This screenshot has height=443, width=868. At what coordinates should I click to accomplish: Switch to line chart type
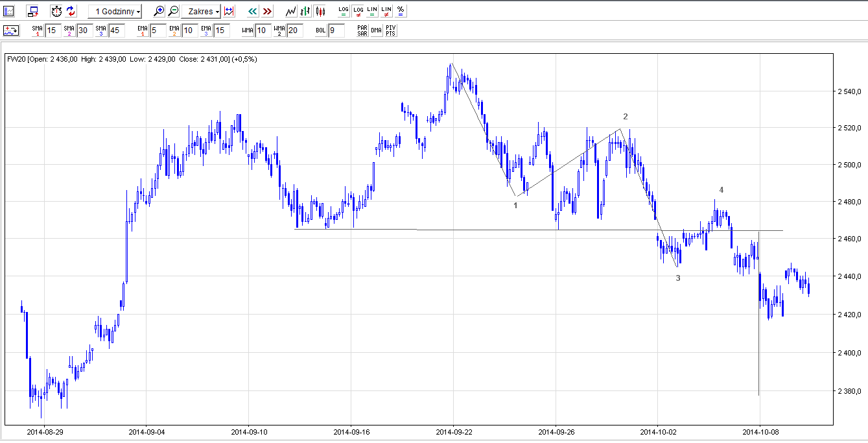click(x=291, y=11)
